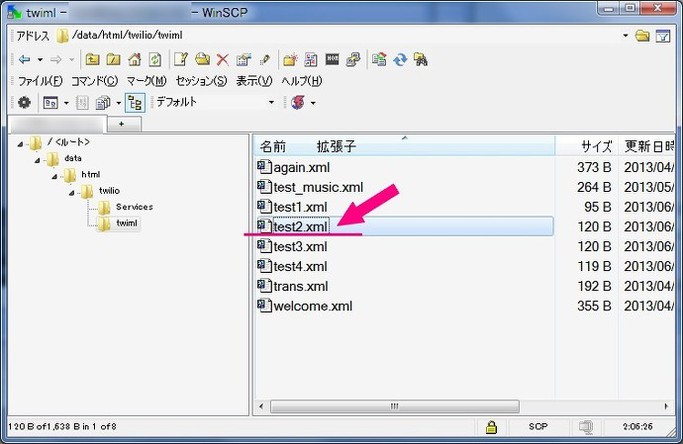Open session in PuTTY icon
Image resolution: width=683 pixels, height=444 pixels.
point(353,59)
